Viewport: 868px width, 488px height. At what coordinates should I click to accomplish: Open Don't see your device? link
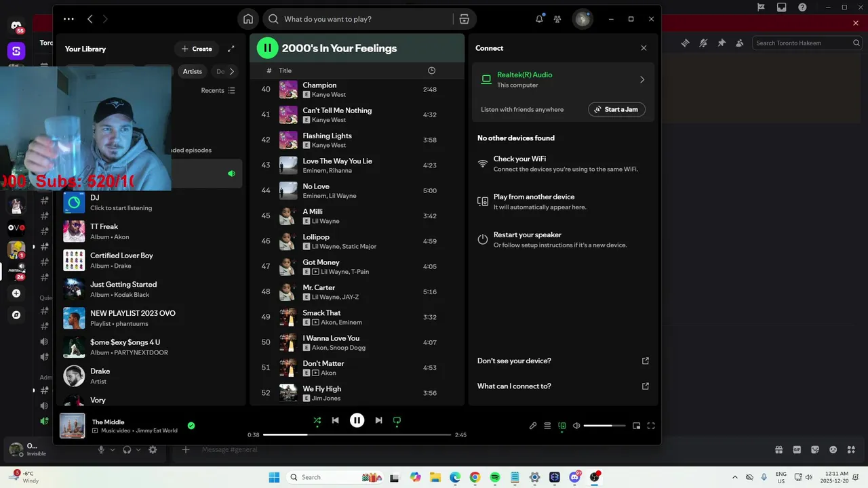coord(563,361)
